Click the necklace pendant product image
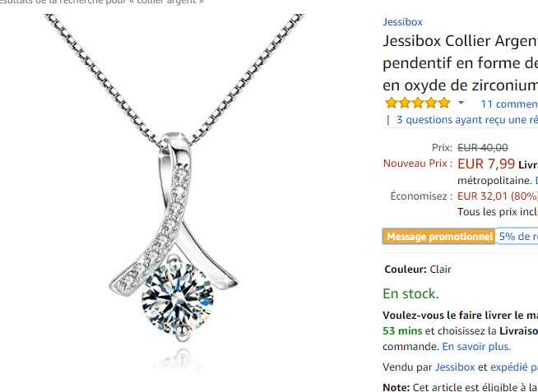 pyautogui.click(x=175, y=191)
